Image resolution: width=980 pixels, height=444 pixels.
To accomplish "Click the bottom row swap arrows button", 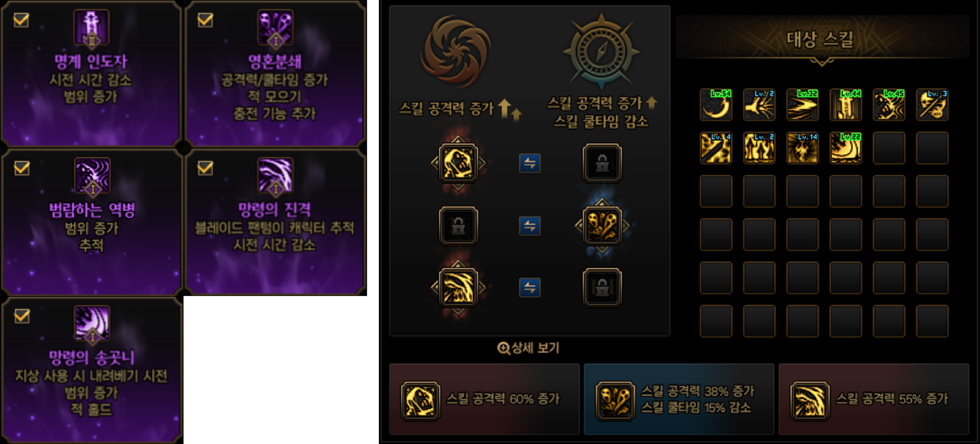I will coord(530,288).
